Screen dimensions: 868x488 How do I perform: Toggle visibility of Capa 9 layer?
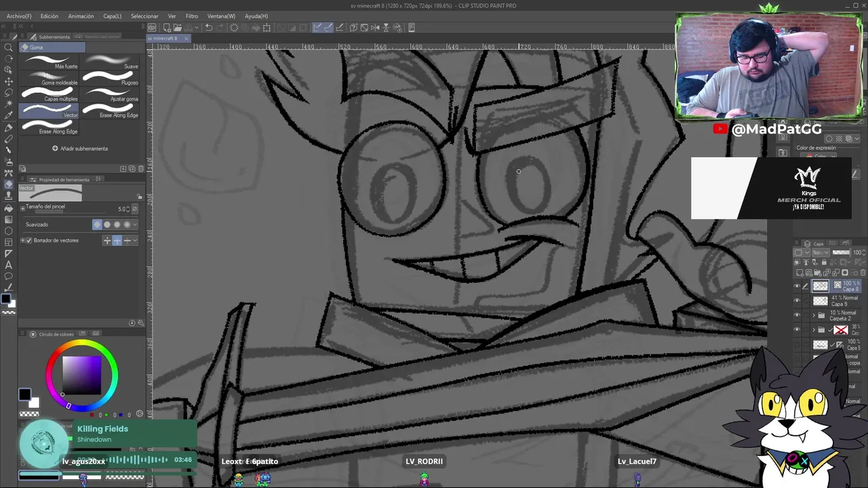pyautogui.click(x=797, y=301)
